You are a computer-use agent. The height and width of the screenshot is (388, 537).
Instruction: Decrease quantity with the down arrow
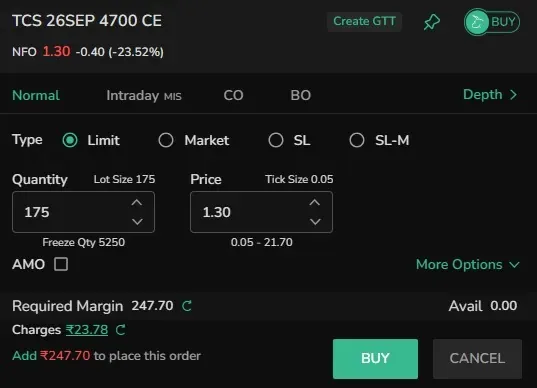137,222
